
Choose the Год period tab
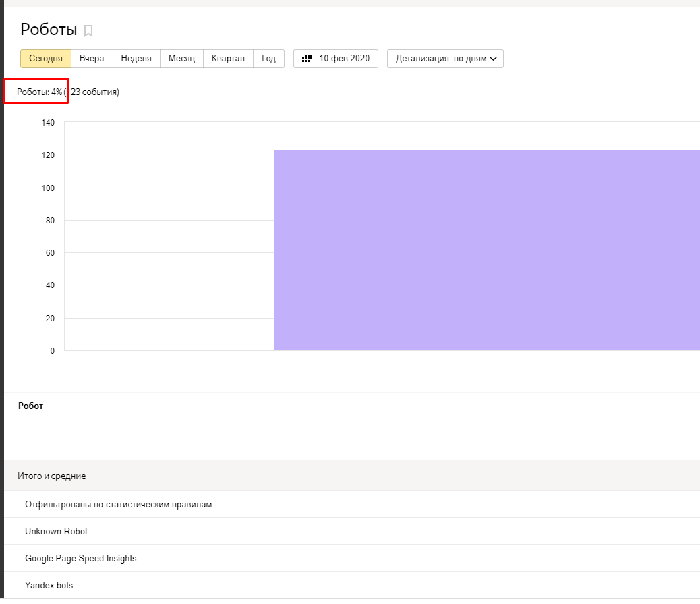tap(269, 59)
